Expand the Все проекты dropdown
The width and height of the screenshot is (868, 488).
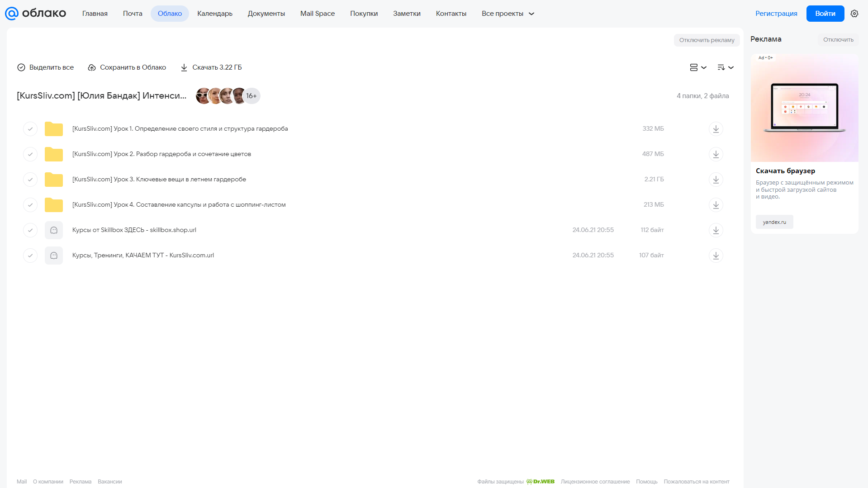click(x=508, y=14)
